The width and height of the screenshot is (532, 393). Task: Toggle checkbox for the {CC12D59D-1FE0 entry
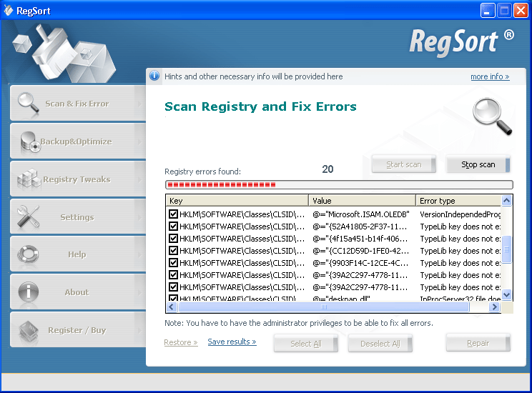[x=173, y=251]
